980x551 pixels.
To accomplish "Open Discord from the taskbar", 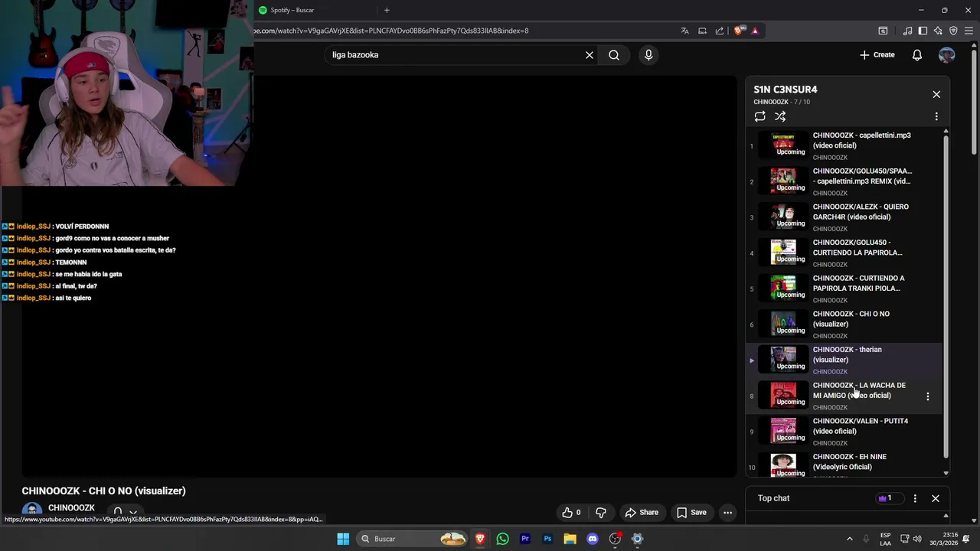I will click(593, 539).
